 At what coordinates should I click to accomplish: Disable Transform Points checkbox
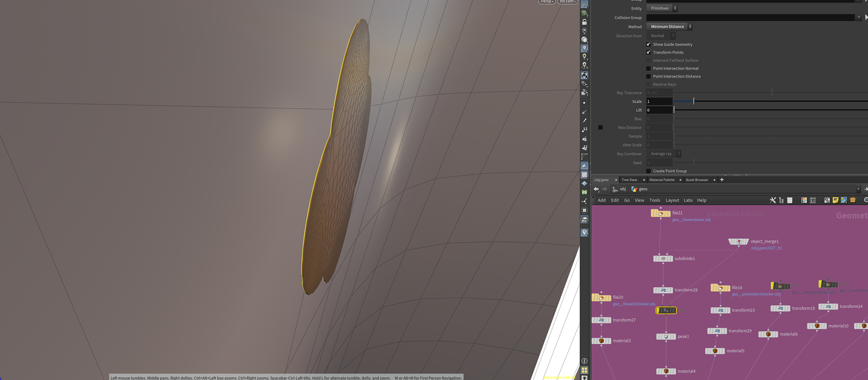pos(648,52)
